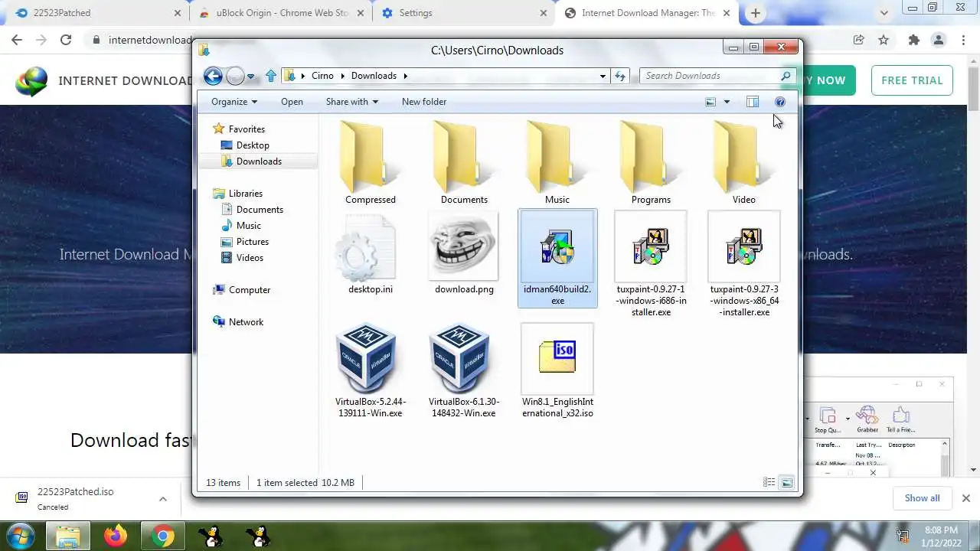
Task: Reload the Chrome page
Action: coord(66,40)
